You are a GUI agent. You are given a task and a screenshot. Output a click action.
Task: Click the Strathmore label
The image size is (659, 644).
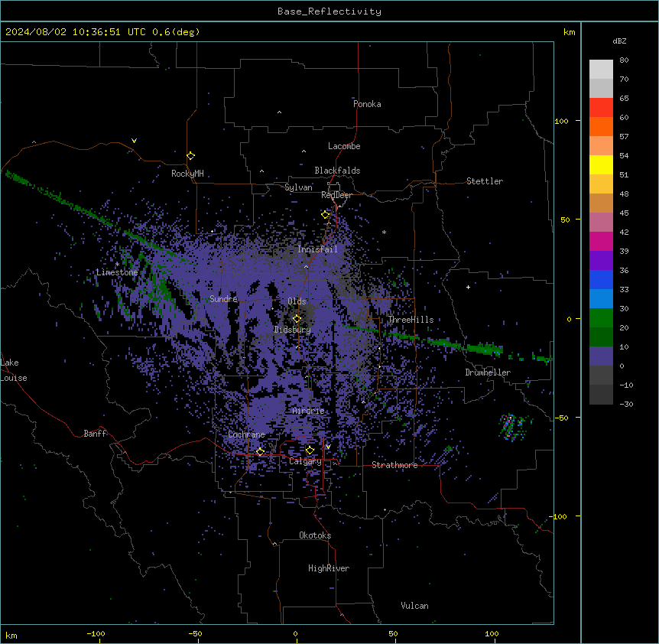394,465
